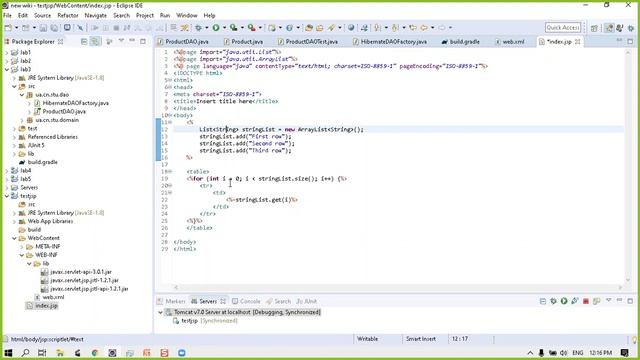Open the Project menu
640x360 pixels.
pos(145,16)
